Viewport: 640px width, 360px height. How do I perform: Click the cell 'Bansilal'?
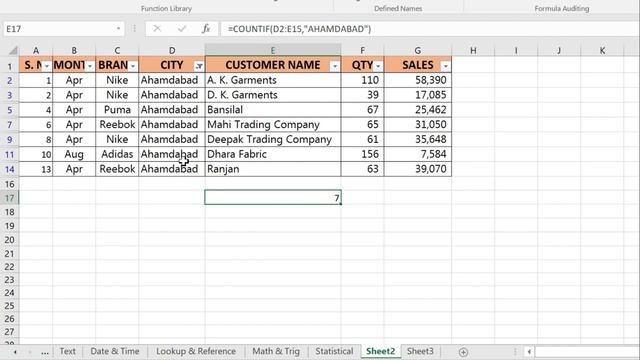point(273,109)
